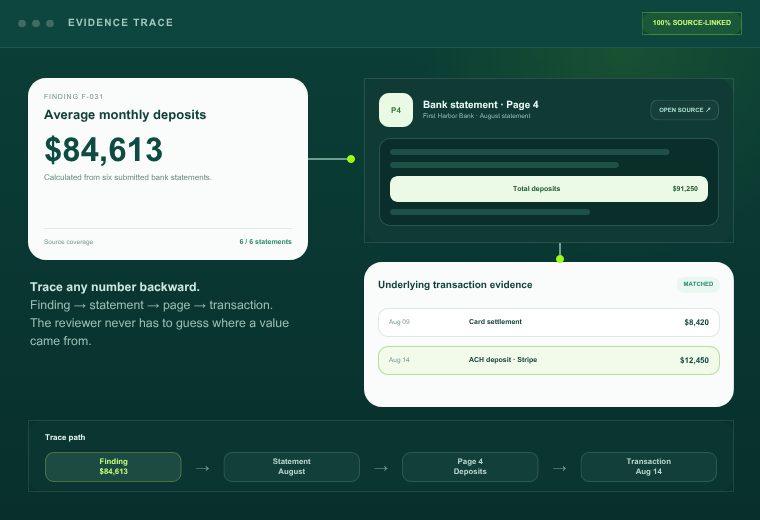760x520 pixels.
Task: Click the arrow between Page 4 and Transaction
Action: [559, 468]
